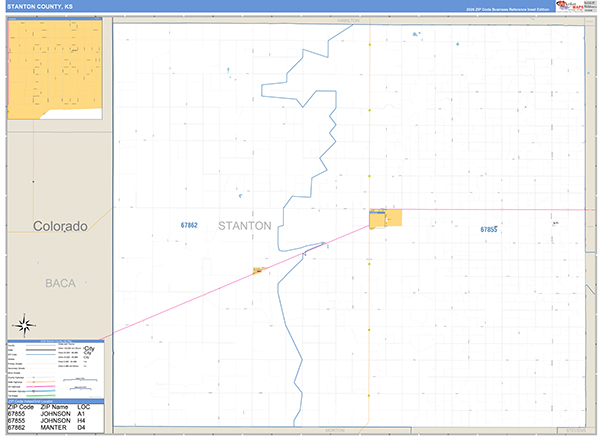The image size is (600, 436).
Task: Click the light blue highway sample in legend
Action: pyautogui.click(x=41, y=391)
